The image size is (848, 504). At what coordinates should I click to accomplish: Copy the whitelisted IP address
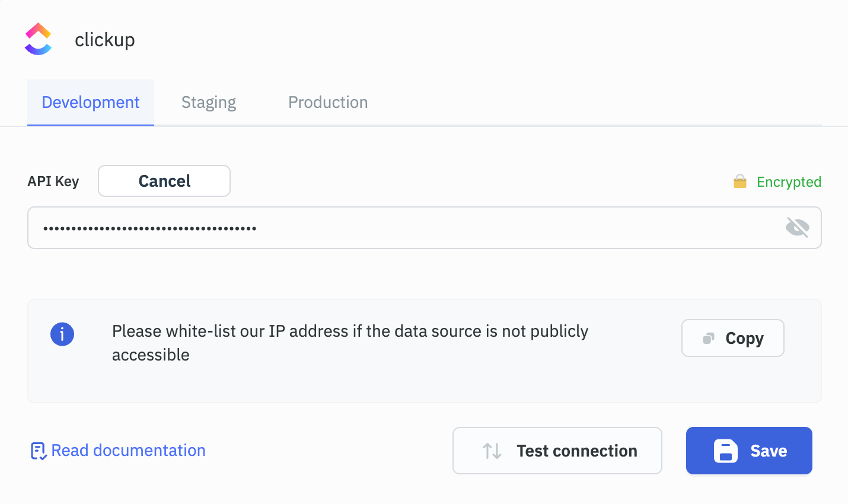pos(732,337)
